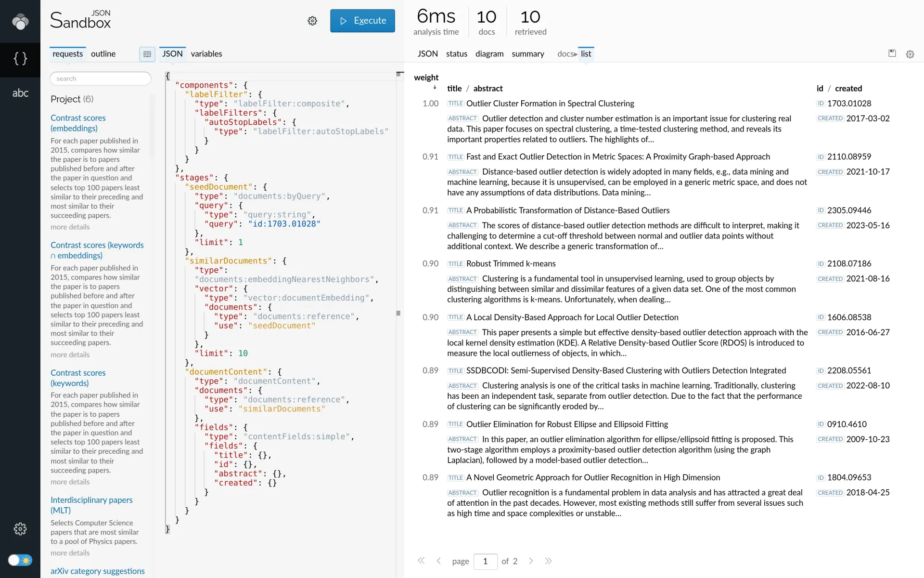Screen dimensions: 924x578
Task: Click the id value 2110.08959
Action: (x=849, y=157)
